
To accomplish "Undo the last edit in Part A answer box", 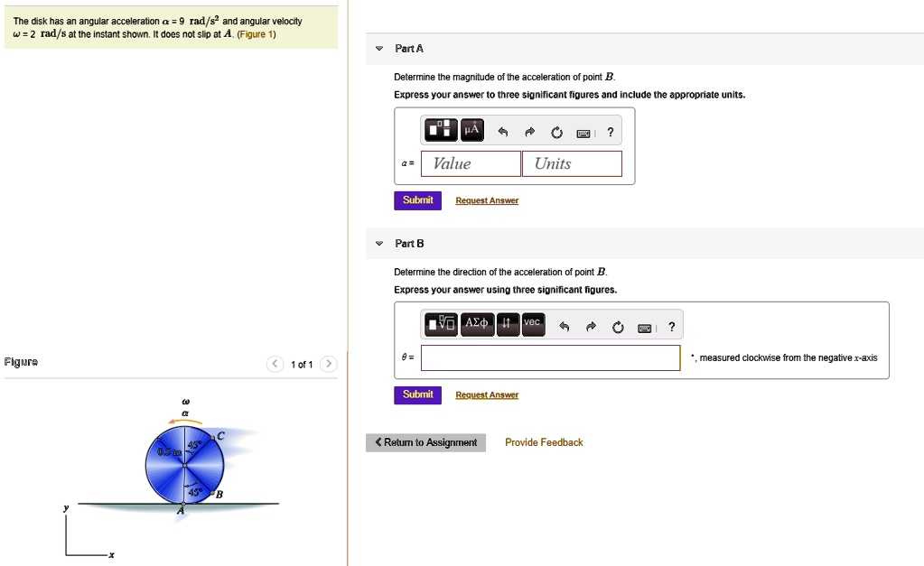I will click(502, 130).
